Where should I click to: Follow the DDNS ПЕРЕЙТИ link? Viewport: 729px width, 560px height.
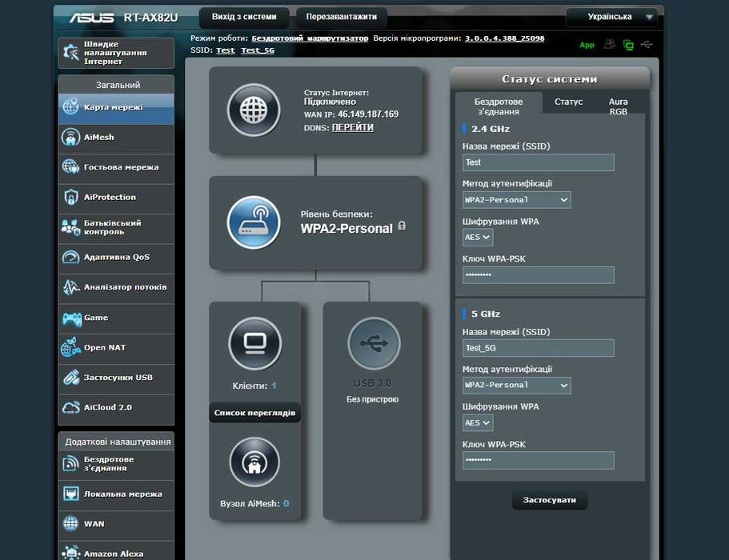coord(352,127)
